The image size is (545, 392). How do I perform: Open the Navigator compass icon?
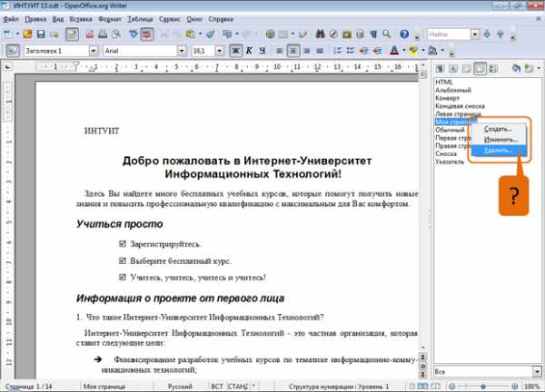[x=333, y=34]
